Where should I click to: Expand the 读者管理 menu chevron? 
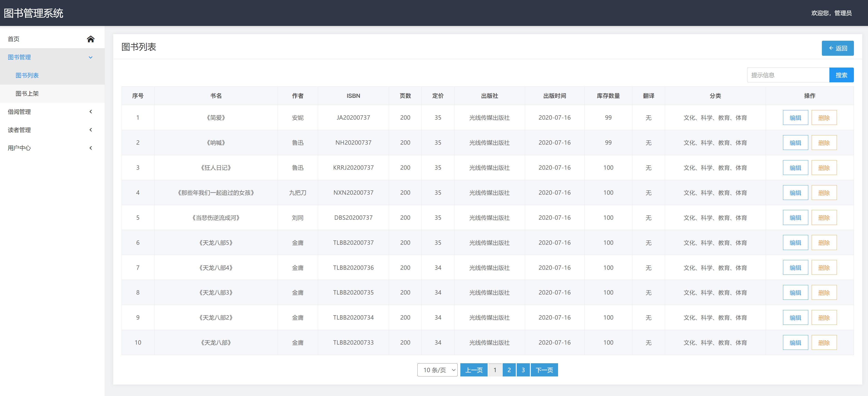[x=90, y=130]
